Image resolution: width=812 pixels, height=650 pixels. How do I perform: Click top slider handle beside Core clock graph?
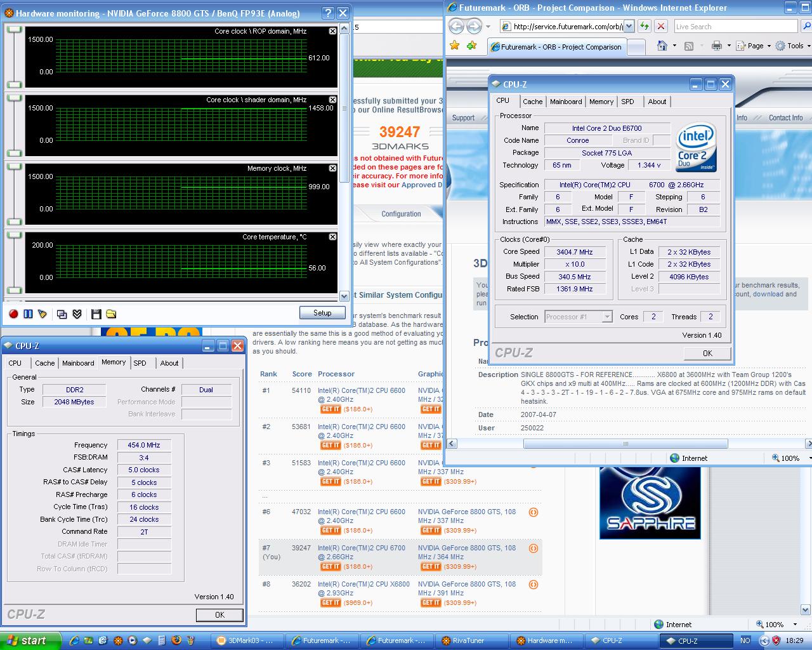pyautogui.click(x=14, y=30)
